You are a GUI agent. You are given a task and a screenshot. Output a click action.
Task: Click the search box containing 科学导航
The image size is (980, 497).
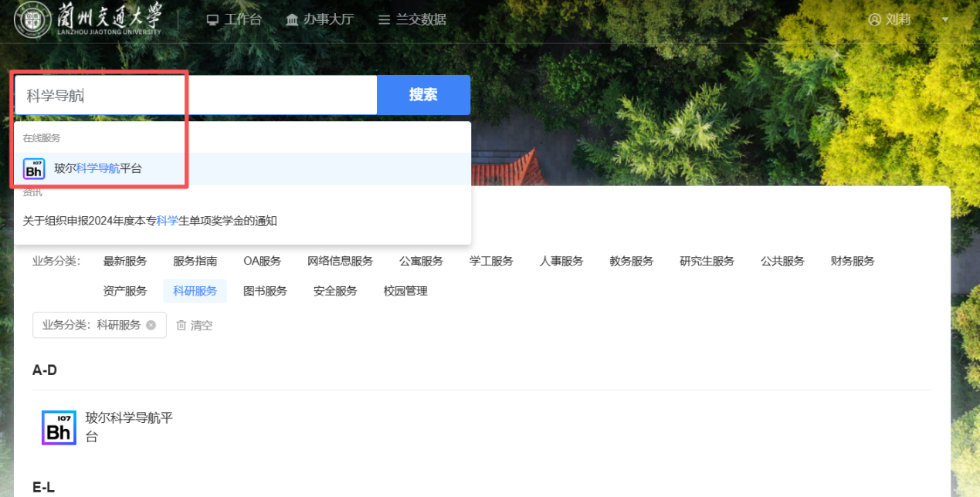coord(195,95)
